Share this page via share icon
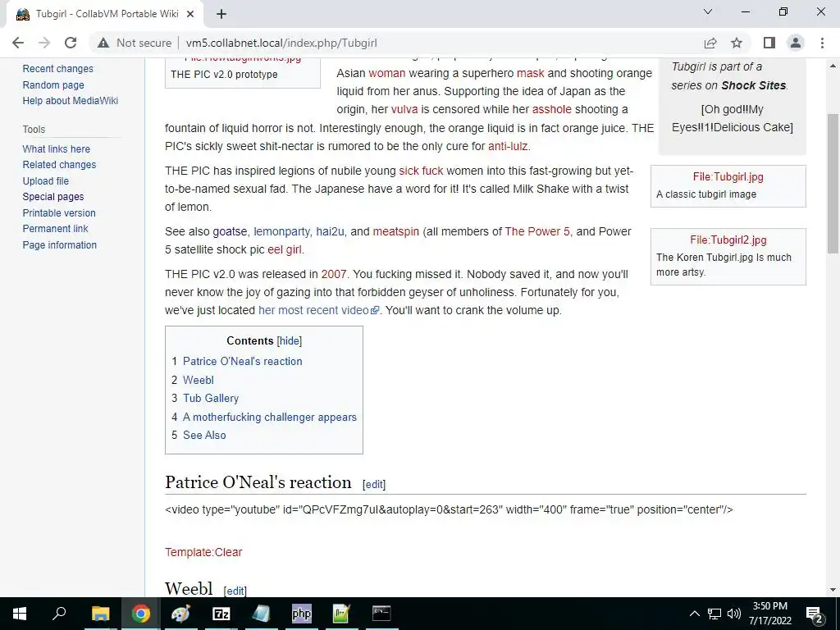Viewport: 840px width, 630px height. click(710, 43)
